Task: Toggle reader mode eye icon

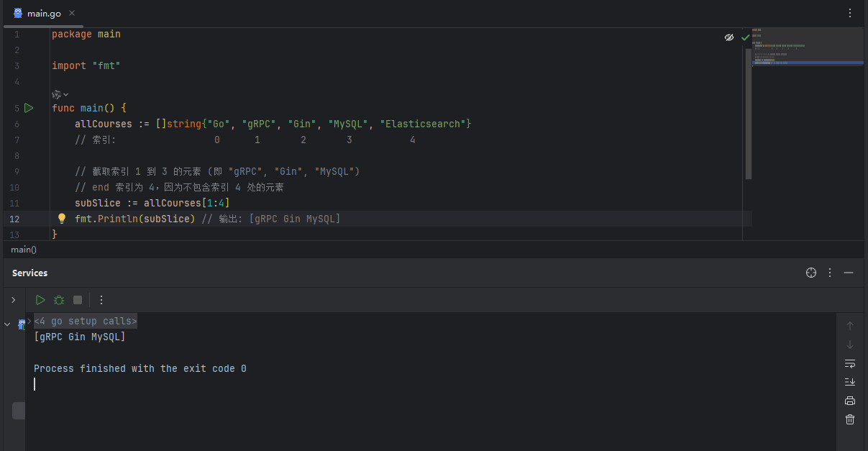Action: coord(729,37)
